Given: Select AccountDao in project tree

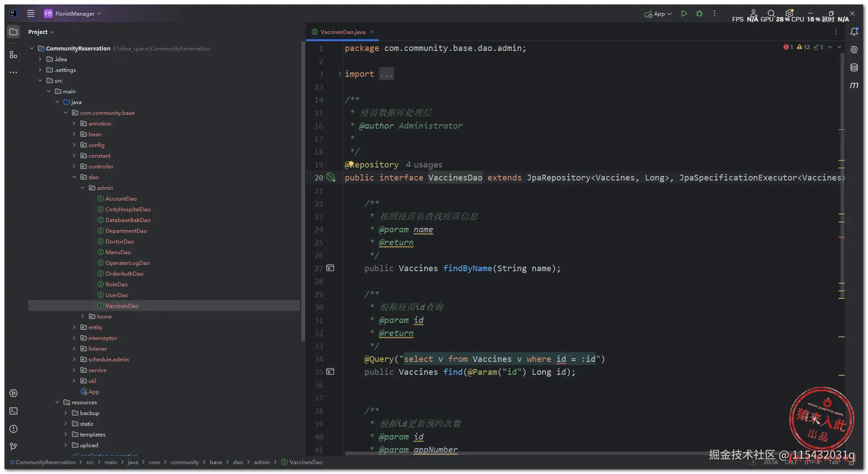Looking at the screenshot, I should (x=121, y=198).
